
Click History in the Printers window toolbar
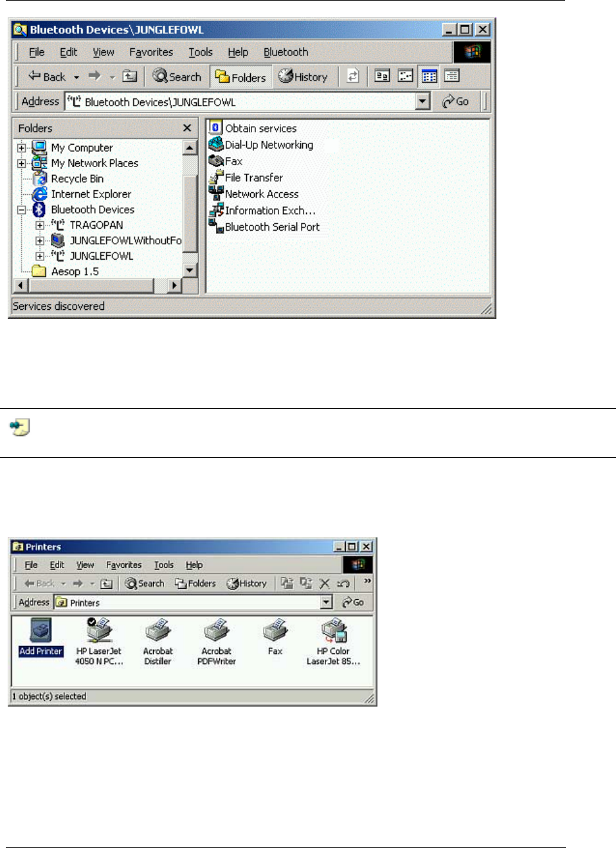[x=246, y=583]
